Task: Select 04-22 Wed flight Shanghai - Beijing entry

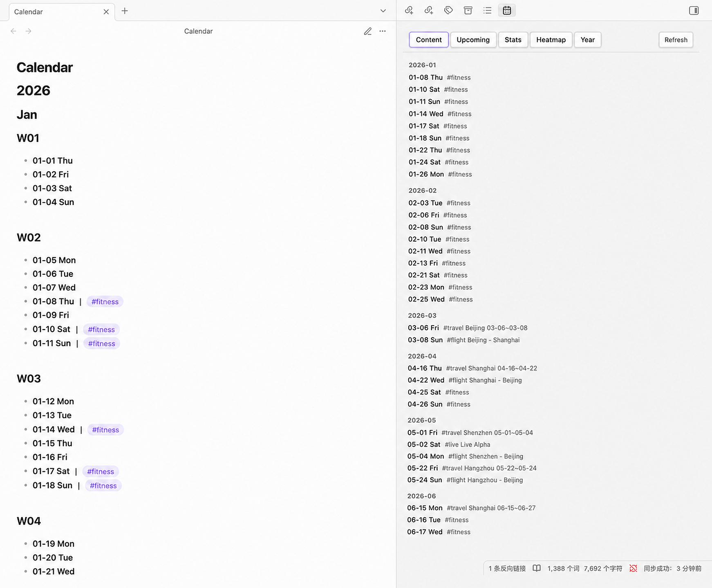Action: pyautogui.click(x=465, y=380)
